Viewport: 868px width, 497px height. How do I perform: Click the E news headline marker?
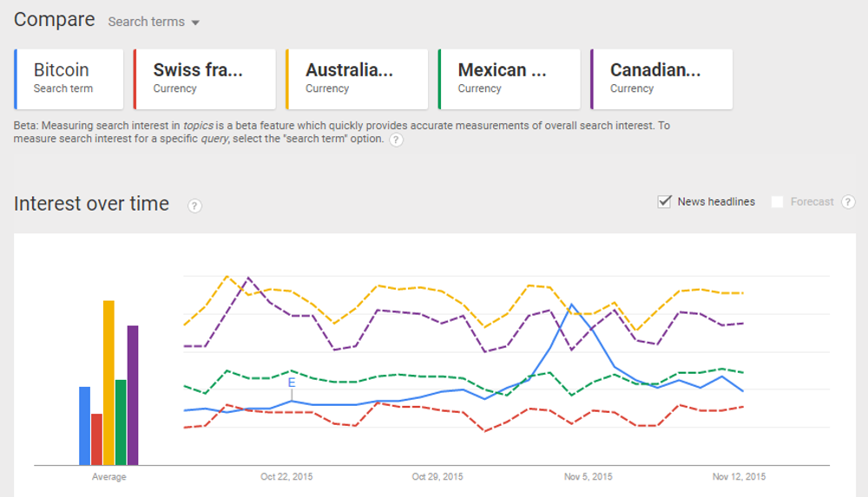292,383
